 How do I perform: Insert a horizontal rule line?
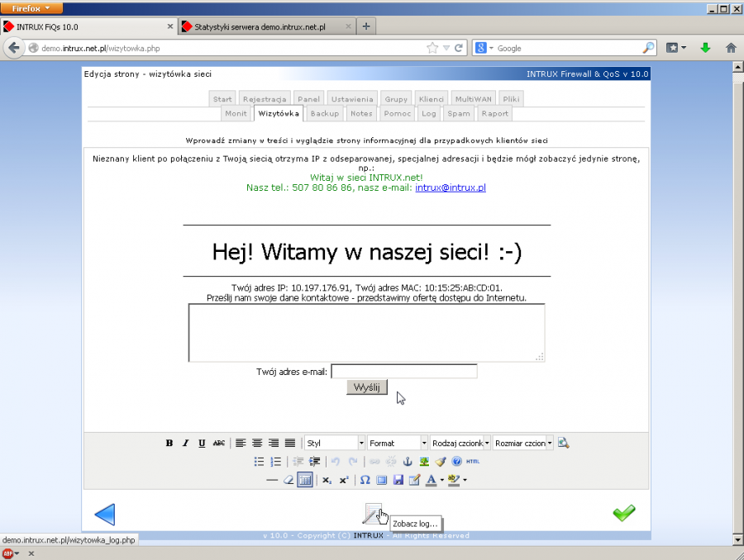point(272,480)
